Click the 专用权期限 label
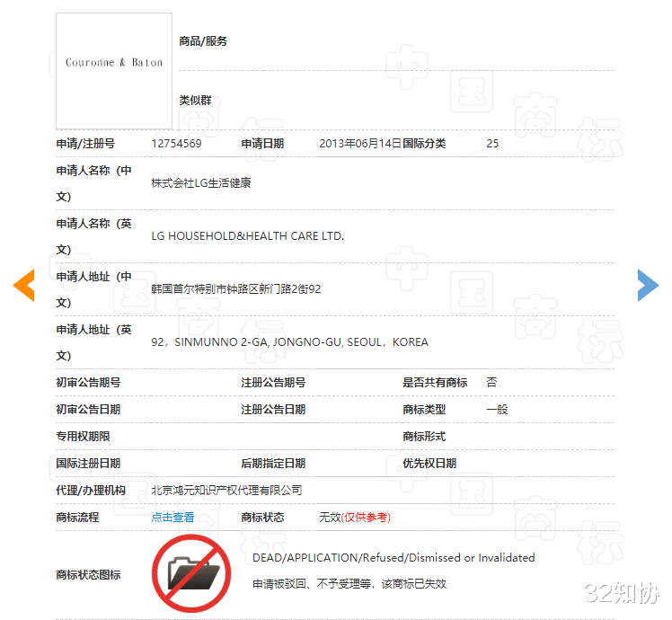Image resolution: width=672 pixels, height=620 pixels. pos(84,436)
